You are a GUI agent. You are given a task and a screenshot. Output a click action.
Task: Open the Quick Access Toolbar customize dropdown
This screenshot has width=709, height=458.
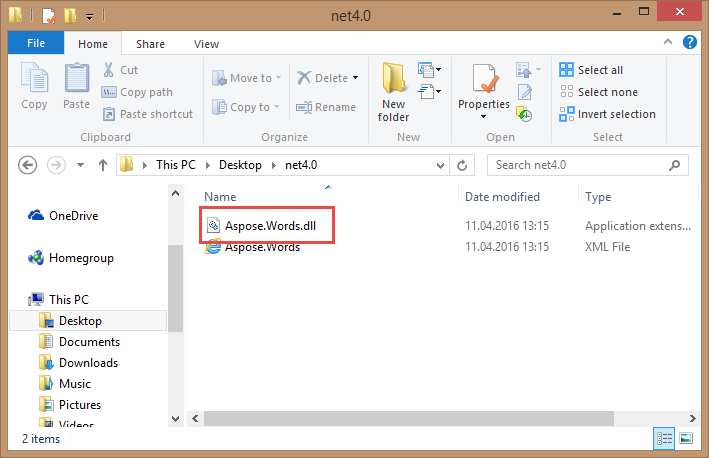click(x=90, y=17)
